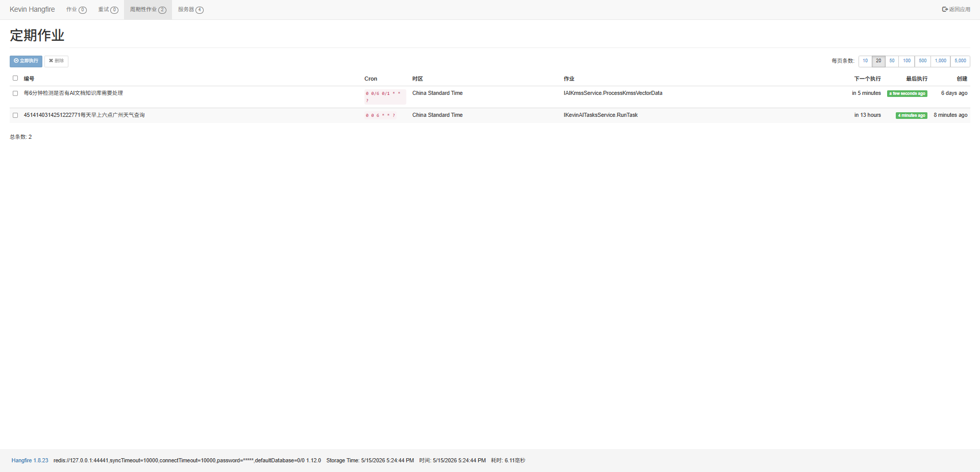Click the redis connection string in footer
Image resolution: width=980 pixels, height=472 pixels.
(187, 461)
